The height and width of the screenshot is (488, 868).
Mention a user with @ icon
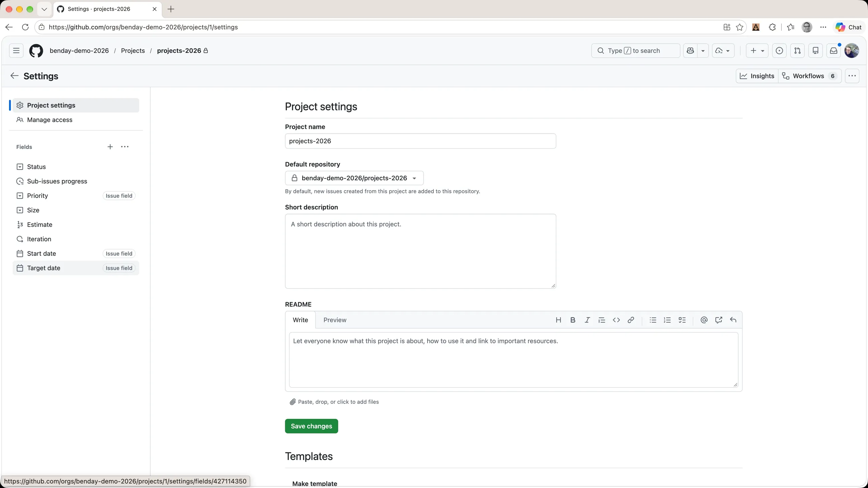(704, 320)
